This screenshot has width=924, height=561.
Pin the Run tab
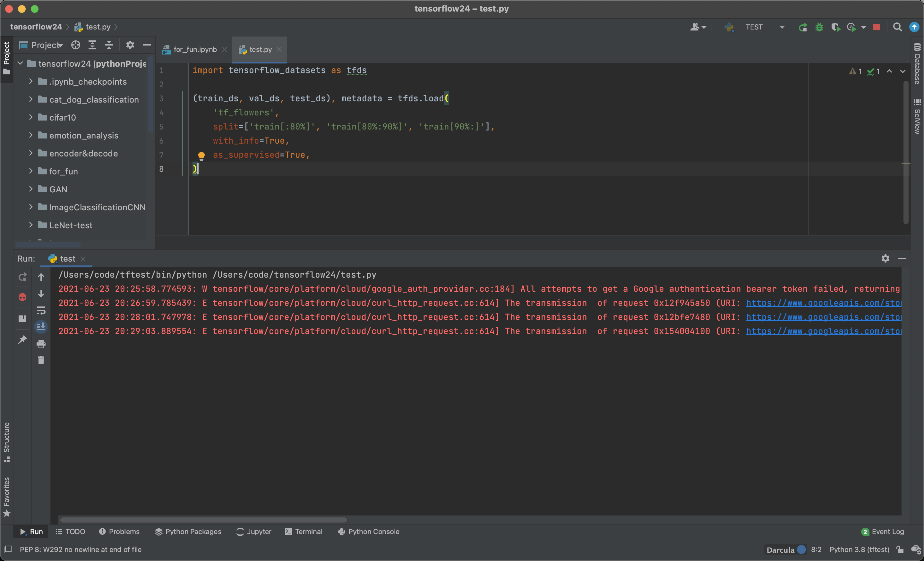pyautogui.click(x=22, y=339)
